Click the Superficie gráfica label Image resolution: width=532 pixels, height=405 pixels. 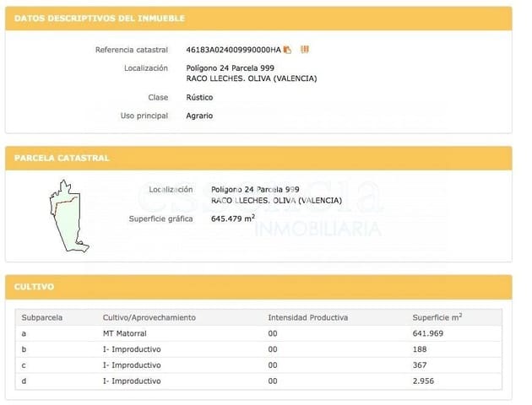160,219
